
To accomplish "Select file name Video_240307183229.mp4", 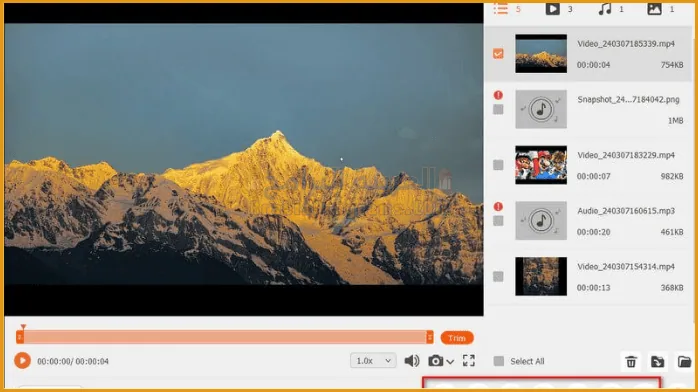I will [x=626, y=155].
